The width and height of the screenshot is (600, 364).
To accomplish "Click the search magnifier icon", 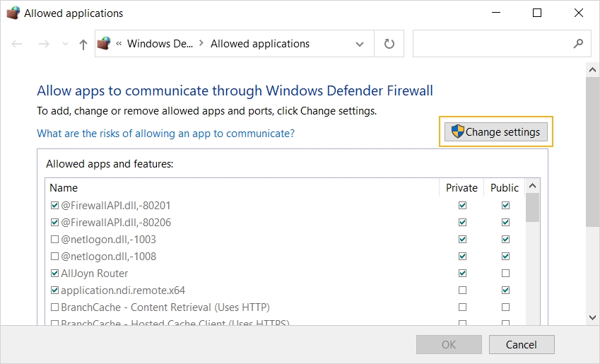I will (x=578, y=44).
